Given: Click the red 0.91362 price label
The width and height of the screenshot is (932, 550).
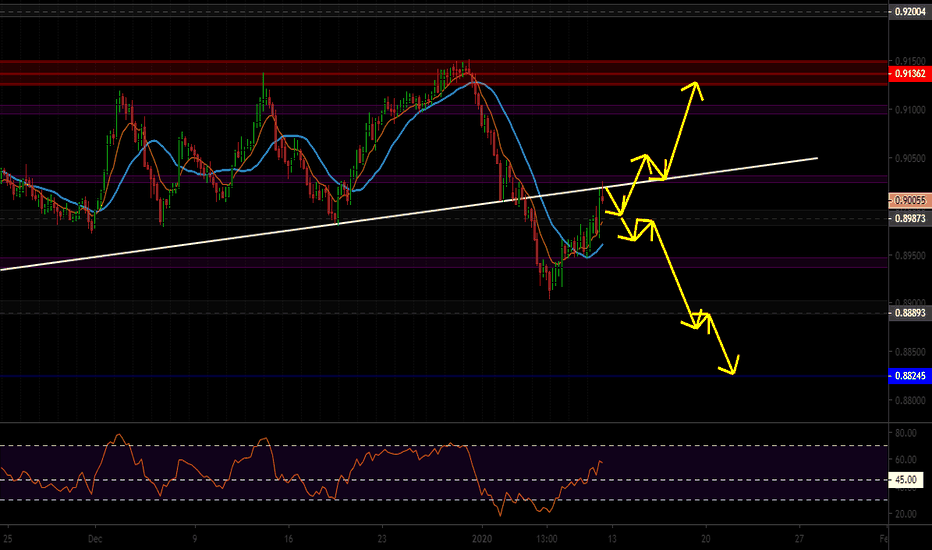Looking at the screenshot, I should tap(908, 74).
